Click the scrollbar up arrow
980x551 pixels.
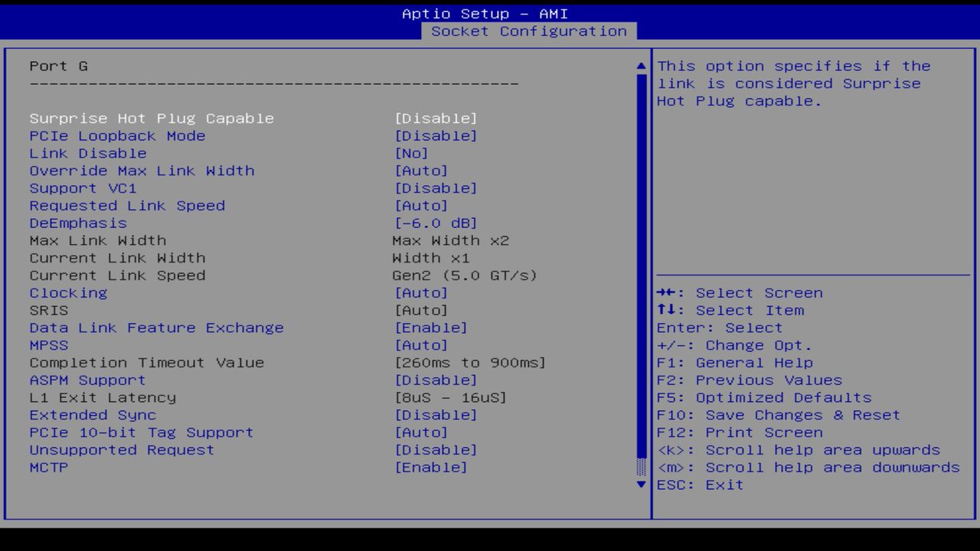[x=640, y=66]
